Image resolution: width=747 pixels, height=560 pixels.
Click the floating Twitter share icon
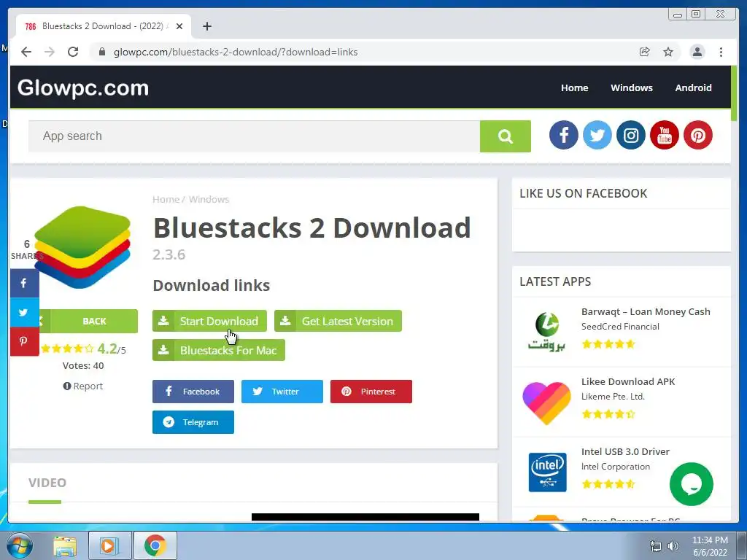point(24,312)
